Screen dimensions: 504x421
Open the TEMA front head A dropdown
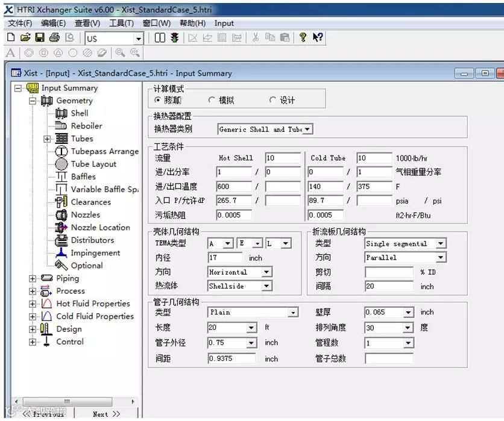click(227, 243)
